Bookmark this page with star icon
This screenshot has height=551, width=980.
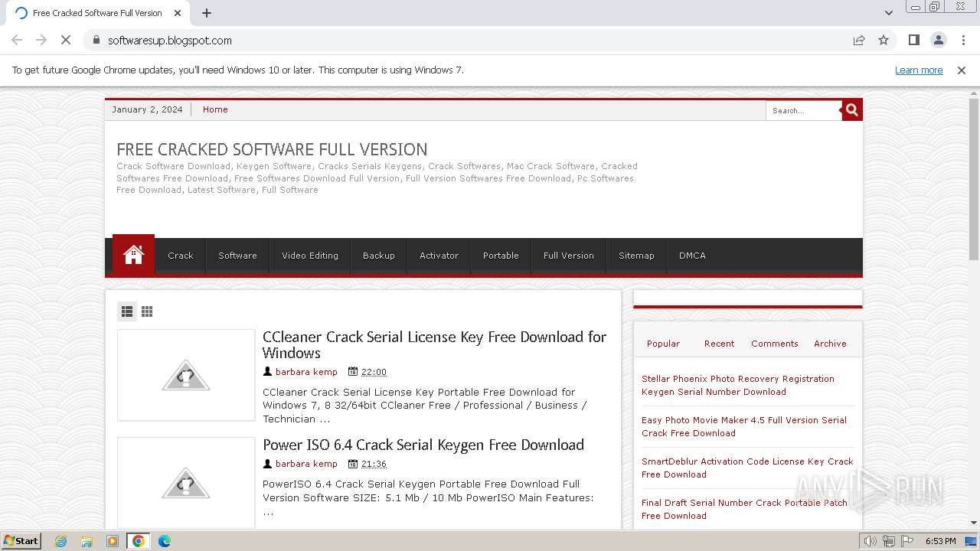884,40
